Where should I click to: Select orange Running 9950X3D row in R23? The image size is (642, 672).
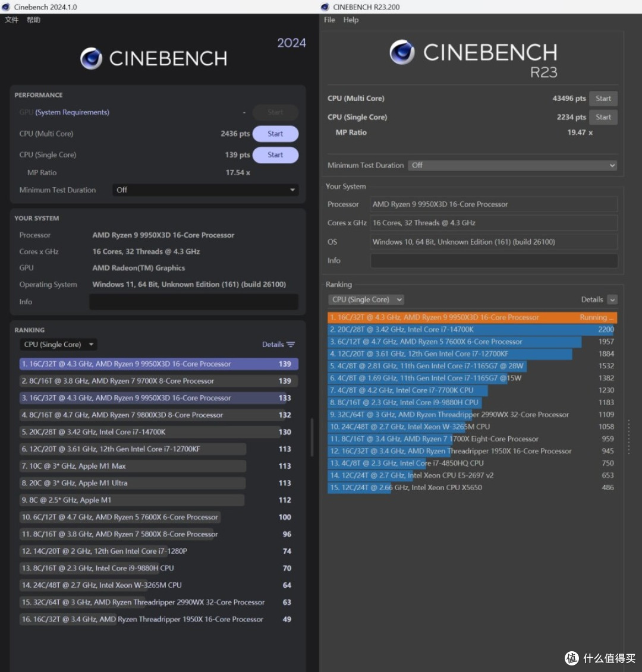[x=472, y=317]
